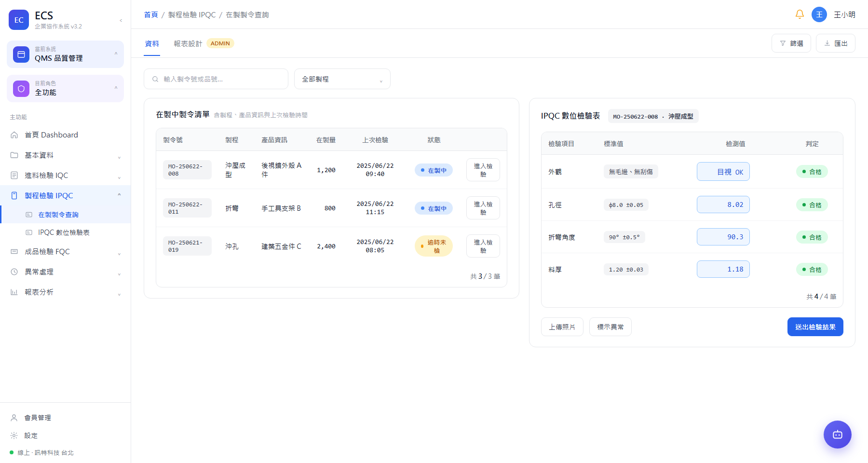Open 設定 menu item

tap(65, 436)
